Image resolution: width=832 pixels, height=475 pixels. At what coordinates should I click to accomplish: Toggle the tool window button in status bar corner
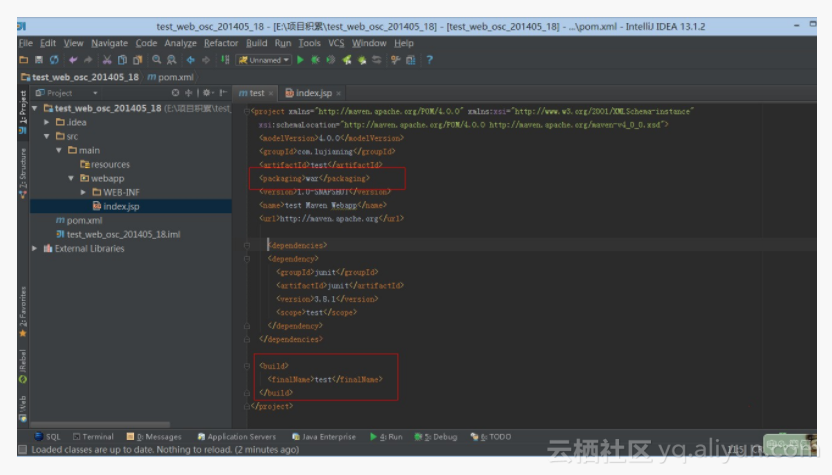point(23,450)
